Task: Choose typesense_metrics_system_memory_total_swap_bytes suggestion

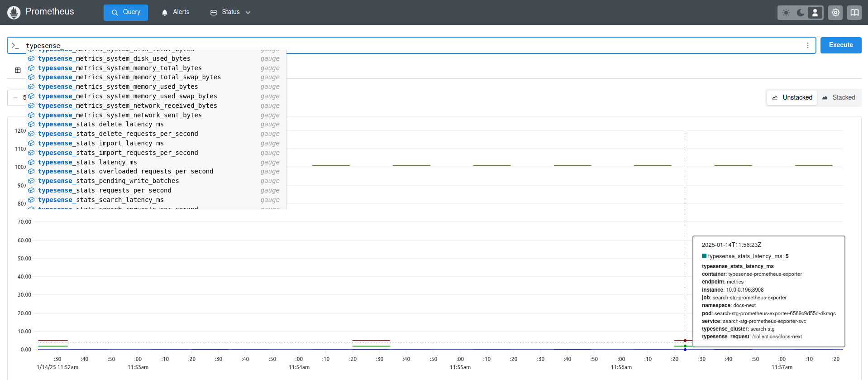Action: (156, 77)
